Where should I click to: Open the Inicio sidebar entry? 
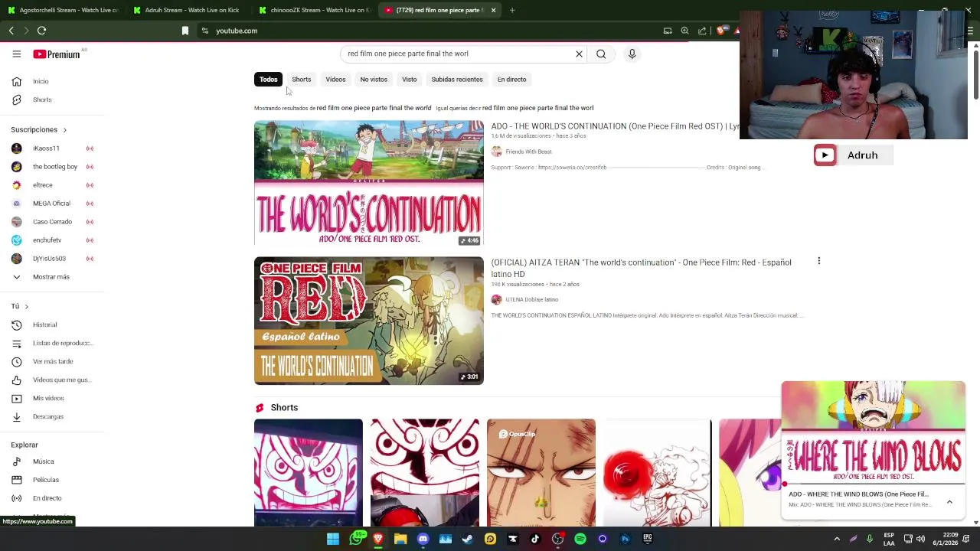coord(54,81)
